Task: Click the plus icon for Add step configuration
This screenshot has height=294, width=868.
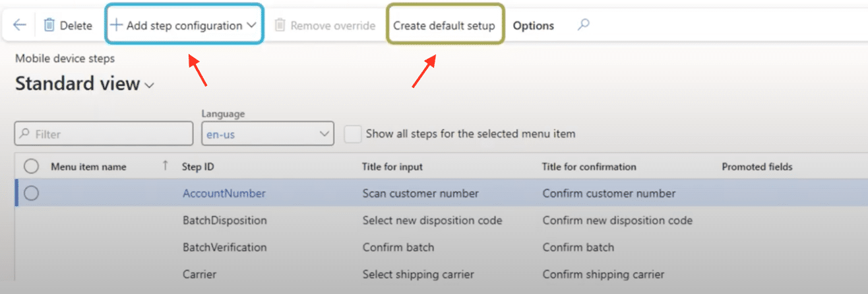Action: (116, 25)
